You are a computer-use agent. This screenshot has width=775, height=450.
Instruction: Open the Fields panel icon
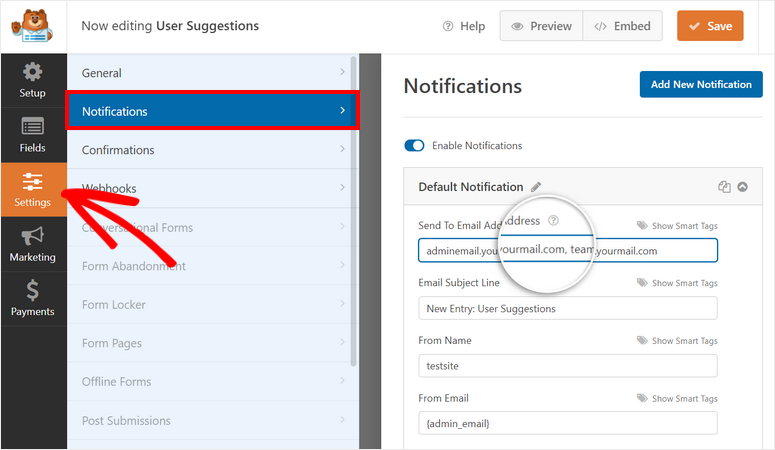pos(33,134)
